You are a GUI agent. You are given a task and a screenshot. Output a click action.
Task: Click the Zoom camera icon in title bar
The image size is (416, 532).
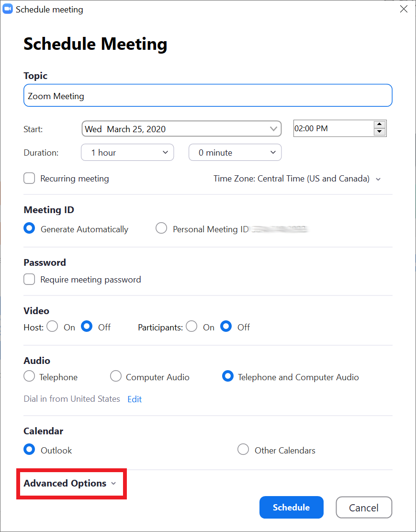point(8,9)
